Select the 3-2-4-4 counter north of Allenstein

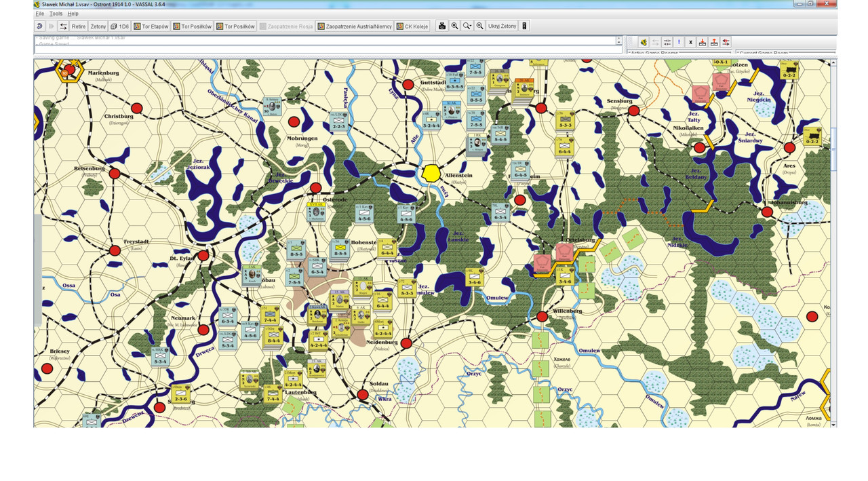pos(431,120)
